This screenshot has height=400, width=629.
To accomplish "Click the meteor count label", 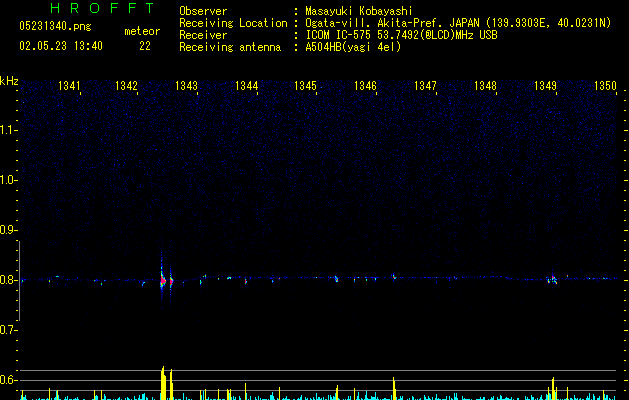I will click(x=142, y=31).
